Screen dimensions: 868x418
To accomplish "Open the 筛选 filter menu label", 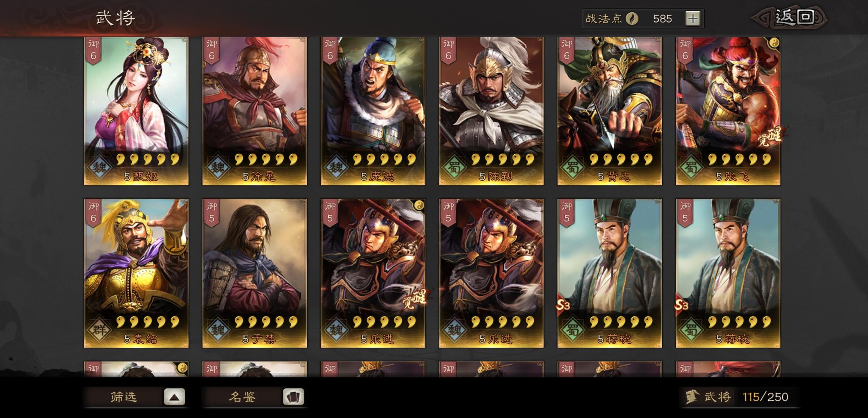I will pyautogui.click(x=124, y=397).
